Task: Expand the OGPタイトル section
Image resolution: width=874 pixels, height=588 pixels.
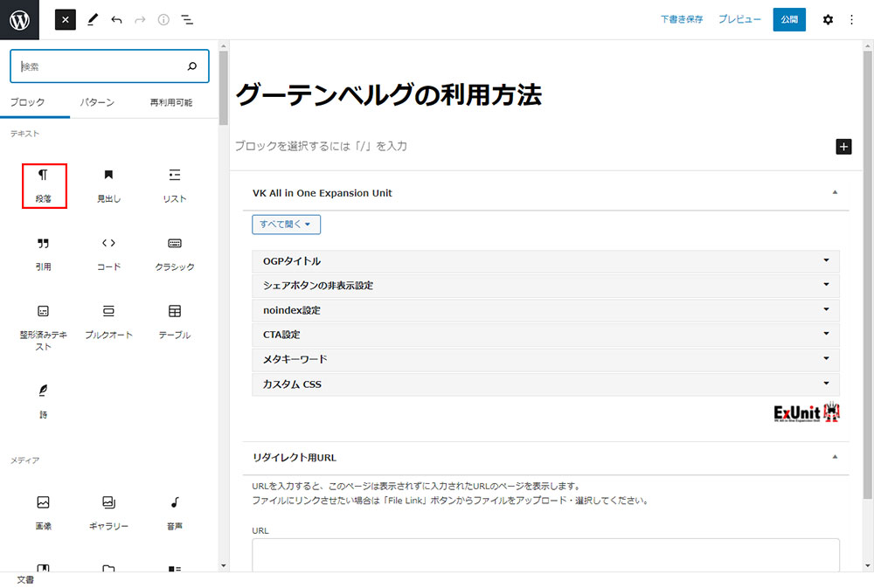Action: [545, 261]
